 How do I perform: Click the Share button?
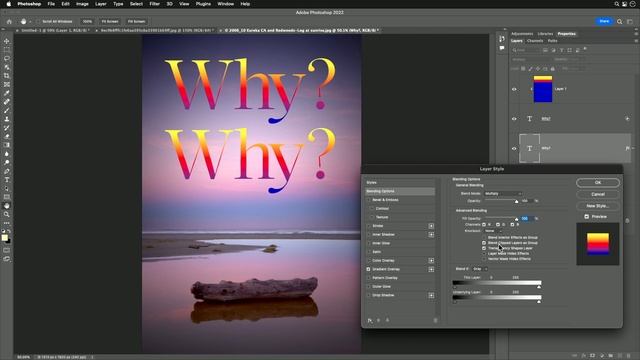[x=604, y=21]
